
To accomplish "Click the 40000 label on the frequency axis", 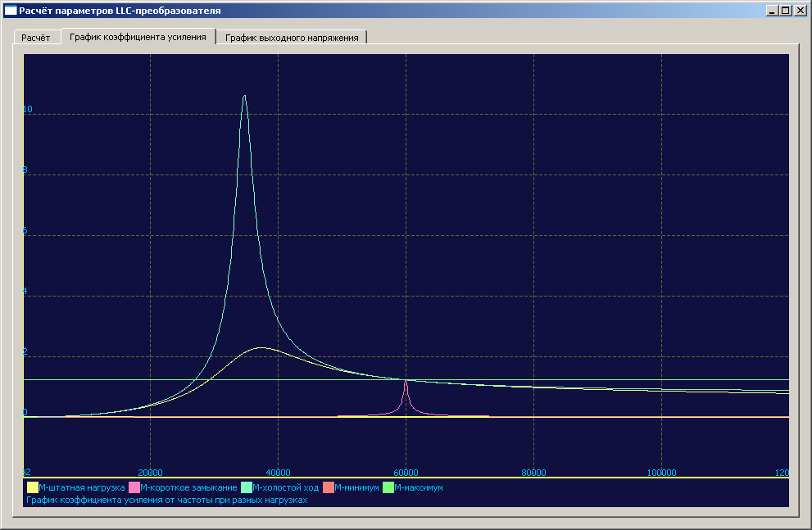I will (x=278, y=473).
